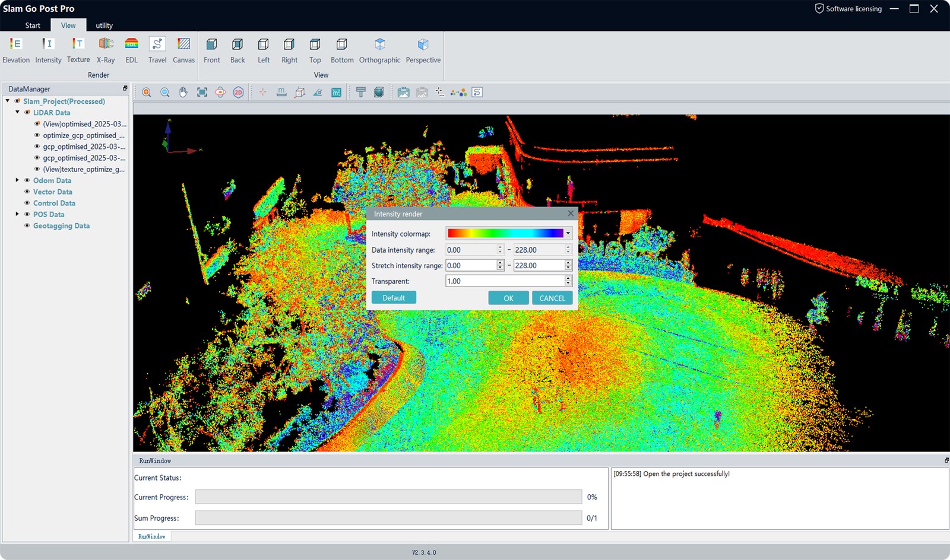The width and height of the screenshot is (950, 560).
Task: Select the Elevation render mode
Action: [x=16, y=50]
